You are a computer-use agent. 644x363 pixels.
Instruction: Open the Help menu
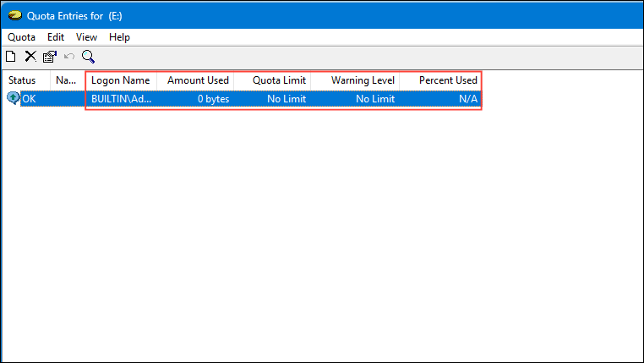tap(119, 37)
